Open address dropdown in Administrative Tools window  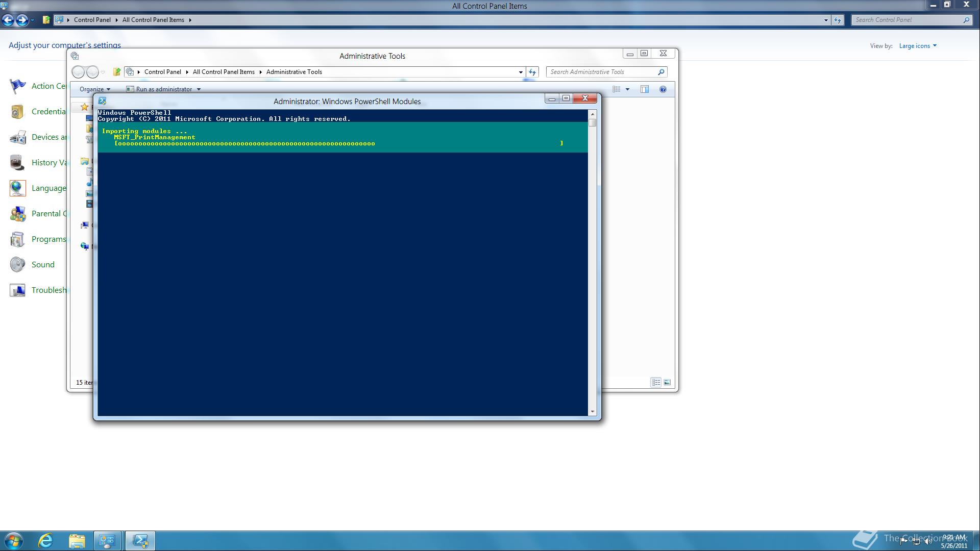[x=521, y=72]
